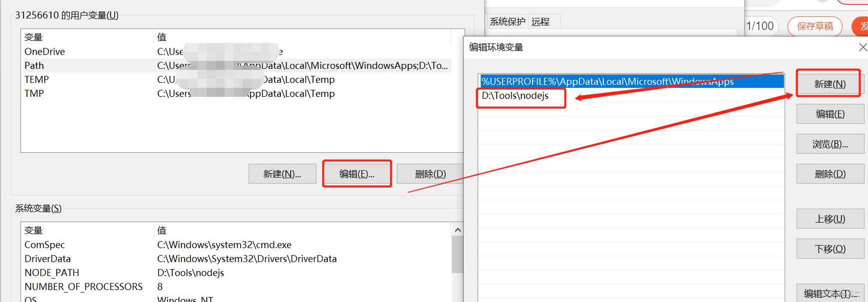The height and width of the screenshot is (302, 868).
Task: Click 编辑文本(T)... button
Action: 830,294
